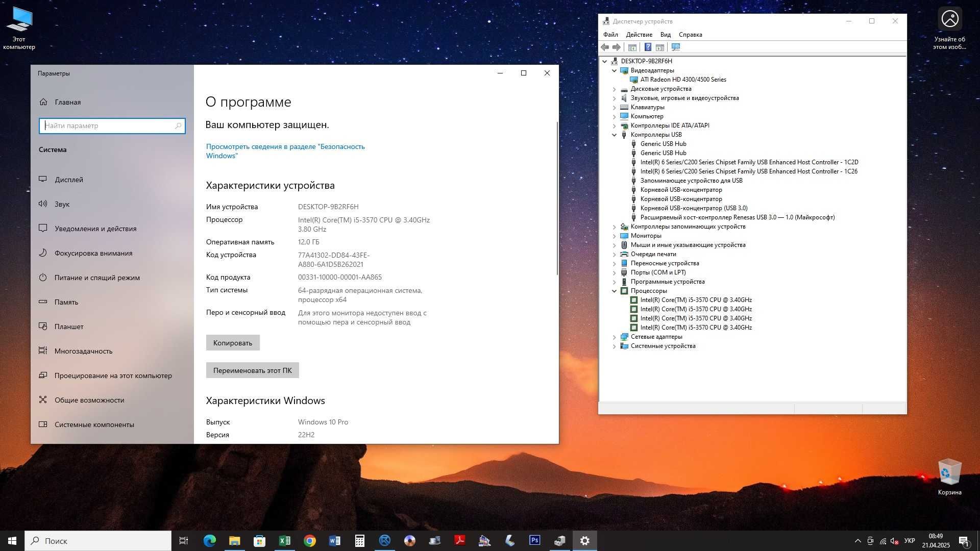Select the Компьютер tree label

pos(647,116)
